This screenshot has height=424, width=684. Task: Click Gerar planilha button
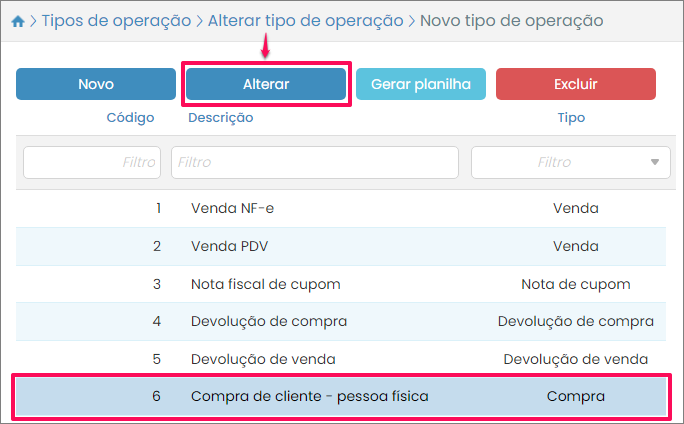pos(421,85)
